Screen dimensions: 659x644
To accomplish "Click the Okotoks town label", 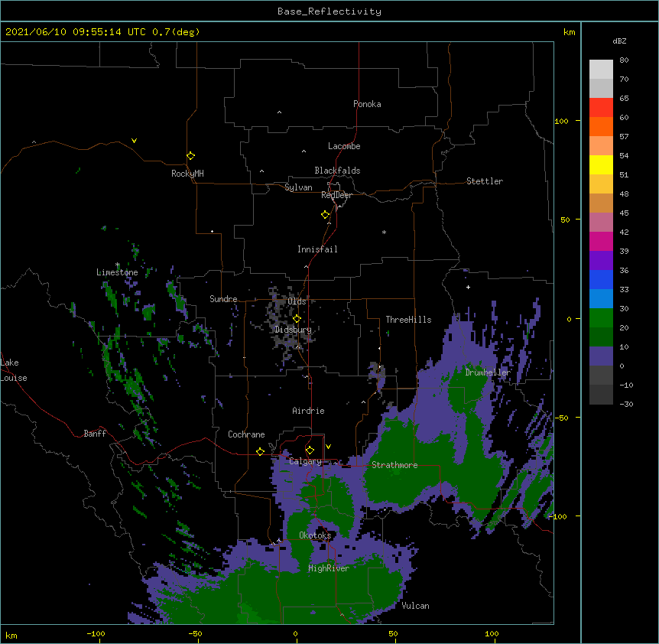I will [315, 535].
